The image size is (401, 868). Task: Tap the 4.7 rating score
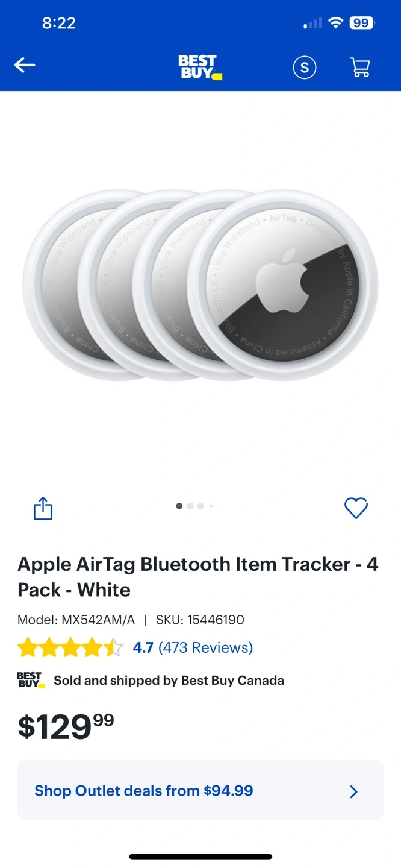click(x=143, y=648)
